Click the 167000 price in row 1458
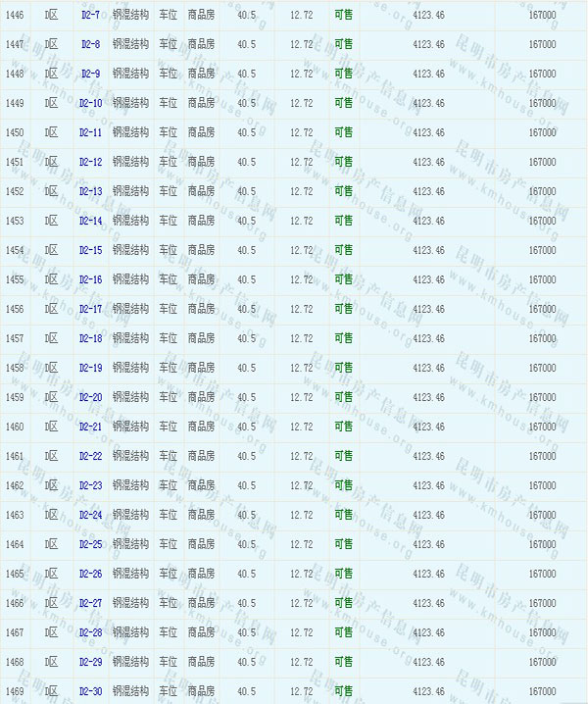The height and width of the screenshot is (704, 588). pos(542,369)
